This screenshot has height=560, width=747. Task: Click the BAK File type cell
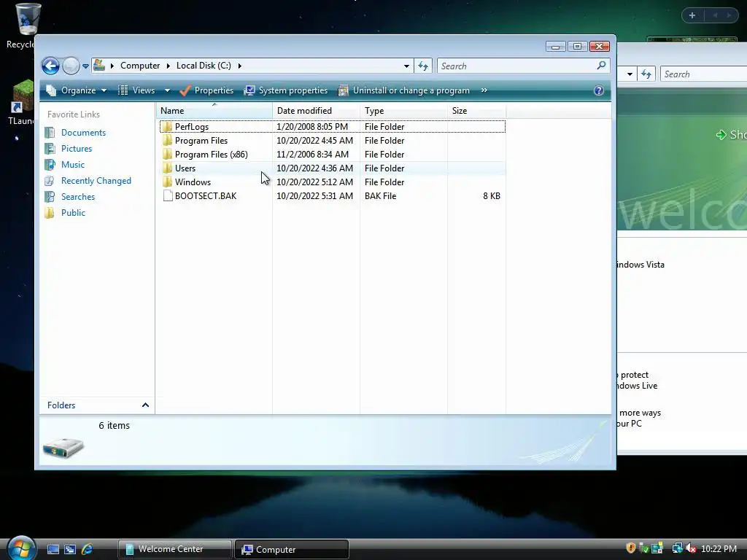tap(380, 195)
